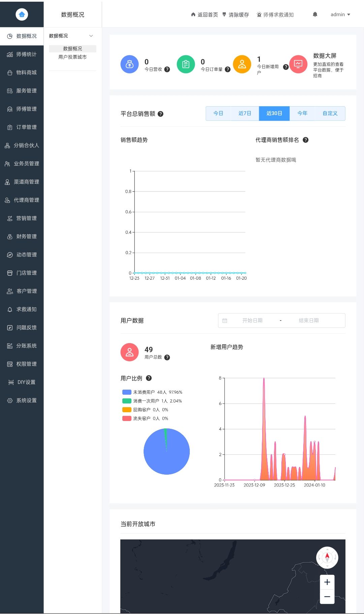Click help icon next to 今日订单量
Viewport: 364px width, 616px height.
pos(227,69)
